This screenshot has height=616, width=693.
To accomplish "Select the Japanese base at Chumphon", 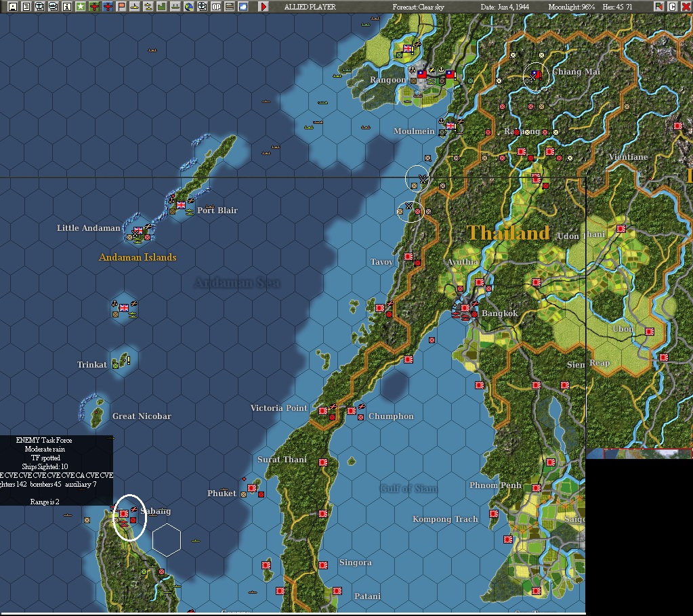I will [352, 411].
